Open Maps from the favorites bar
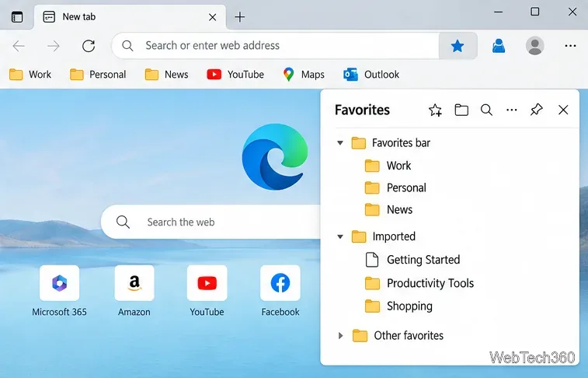Image resolution: width=588 pixels, height=378 pixels. click(304, 75)
